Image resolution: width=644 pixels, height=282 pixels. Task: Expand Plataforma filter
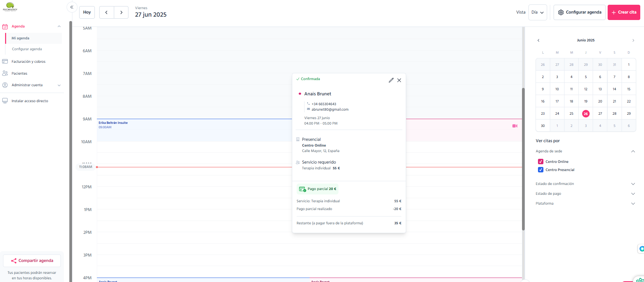tap(633, 204)
